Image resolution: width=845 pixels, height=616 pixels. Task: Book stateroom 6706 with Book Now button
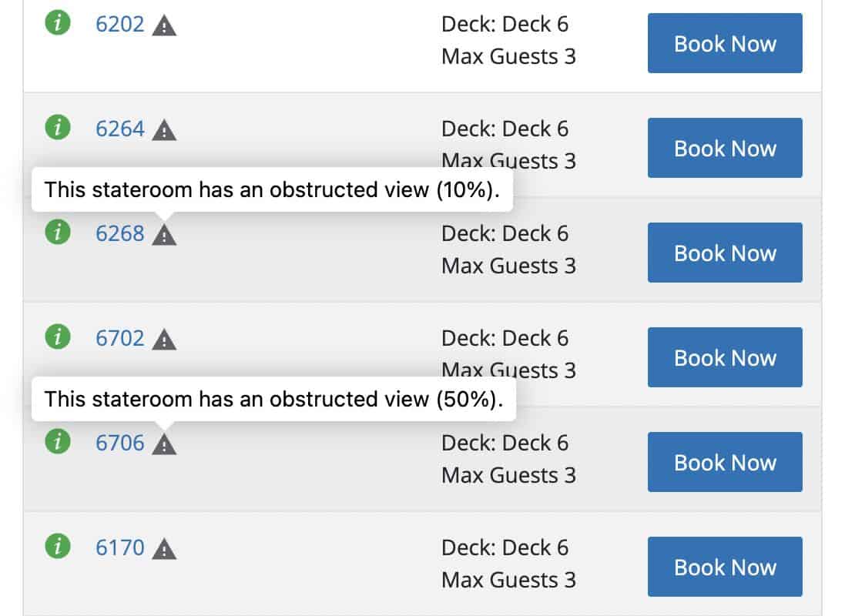click(x=724, y=462)
